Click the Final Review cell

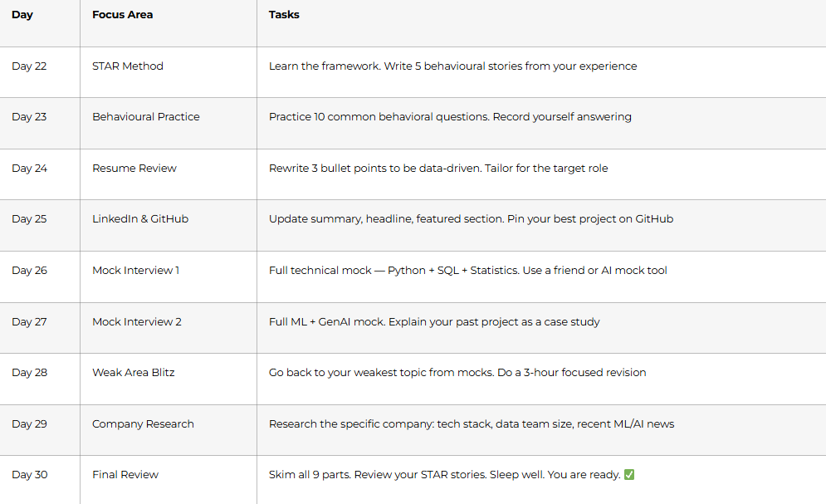point(125,474)
